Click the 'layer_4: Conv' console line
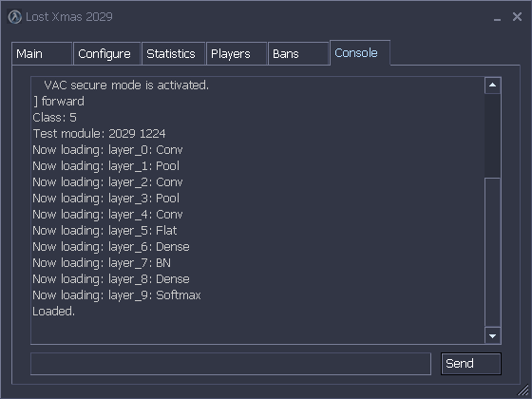This screenshot has width=532, height=399. [107, 215]
